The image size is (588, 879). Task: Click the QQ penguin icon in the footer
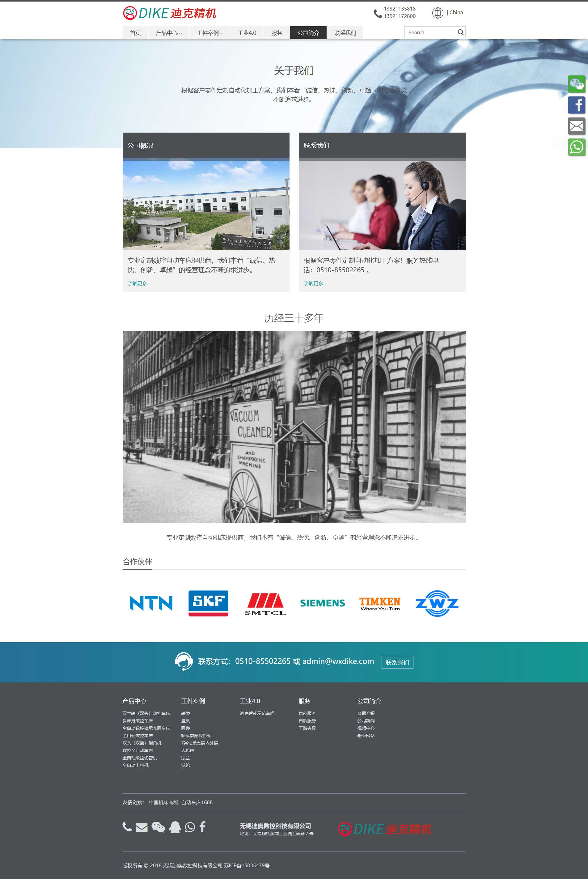(175, 827)
